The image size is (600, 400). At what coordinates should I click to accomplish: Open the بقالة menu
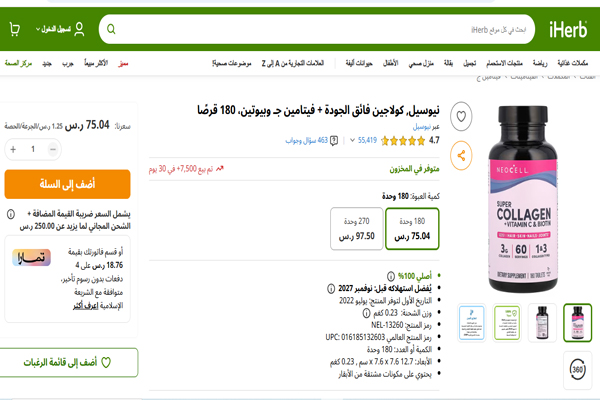(x=448, y=63)
